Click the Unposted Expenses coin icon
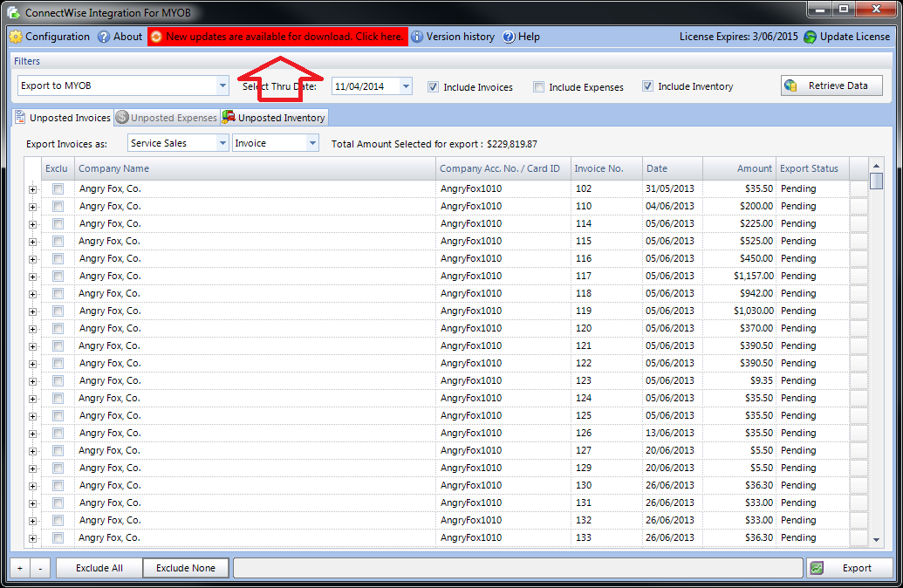903x588 pixels. 121,118
